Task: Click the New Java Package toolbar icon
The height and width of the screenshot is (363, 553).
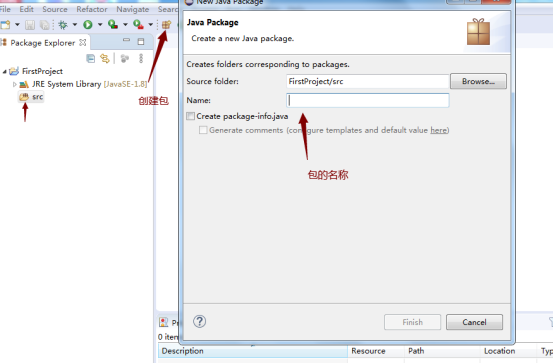Action: click(166, 25)
